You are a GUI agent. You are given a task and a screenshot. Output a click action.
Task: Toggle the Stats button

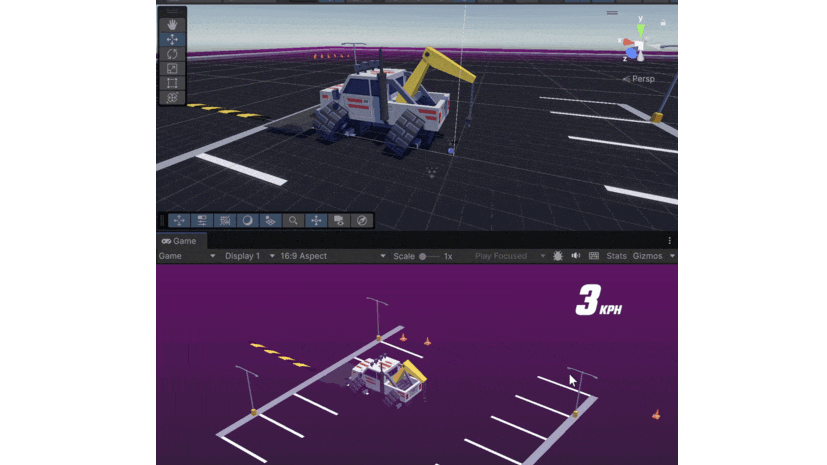(x=616, y=256)
